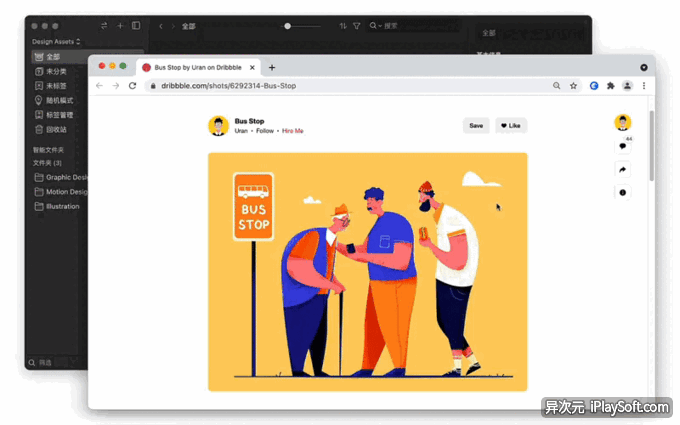Click Eagle's back chevron
This screenshot has width=680, height=425.
pyautogui.click(x=161, y=26)
